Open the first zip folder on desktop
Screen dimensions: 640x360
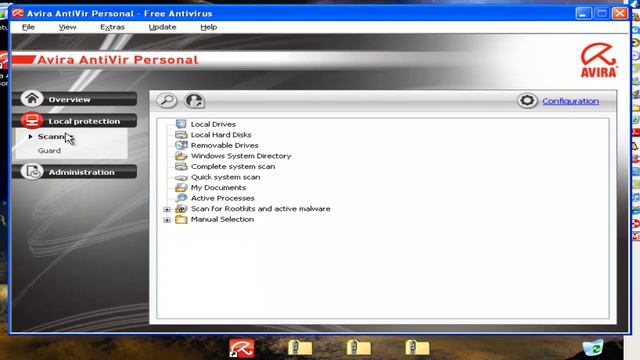(300, 348)
